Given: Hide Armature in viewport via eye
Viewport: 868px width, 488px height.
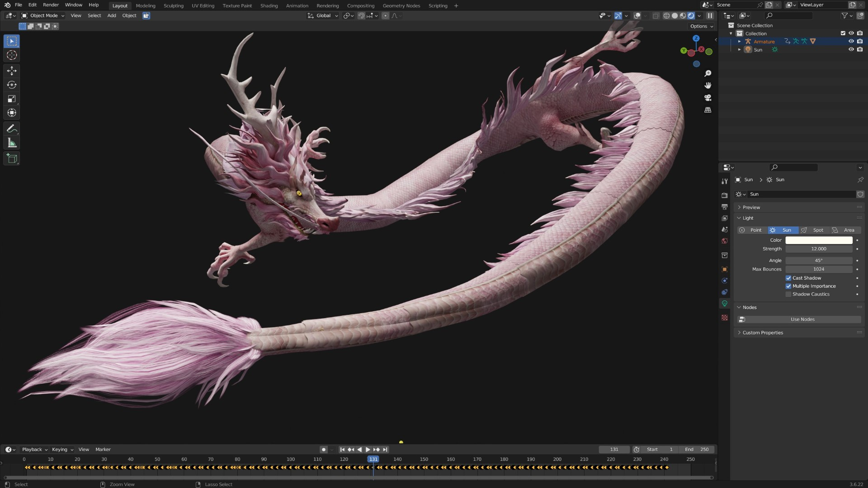Looking at the screenshot, I should click(x=851, y=41).
